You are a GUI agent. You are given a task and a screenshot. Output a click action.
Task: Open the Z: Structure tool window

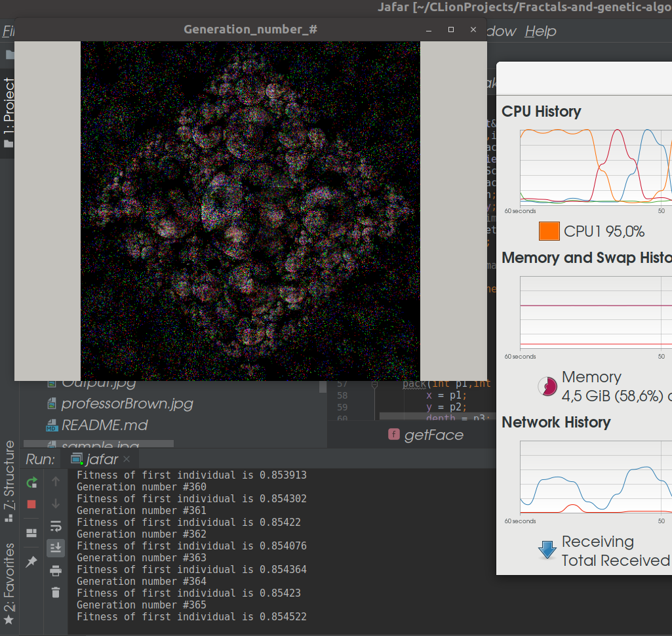tap(9, 481)
